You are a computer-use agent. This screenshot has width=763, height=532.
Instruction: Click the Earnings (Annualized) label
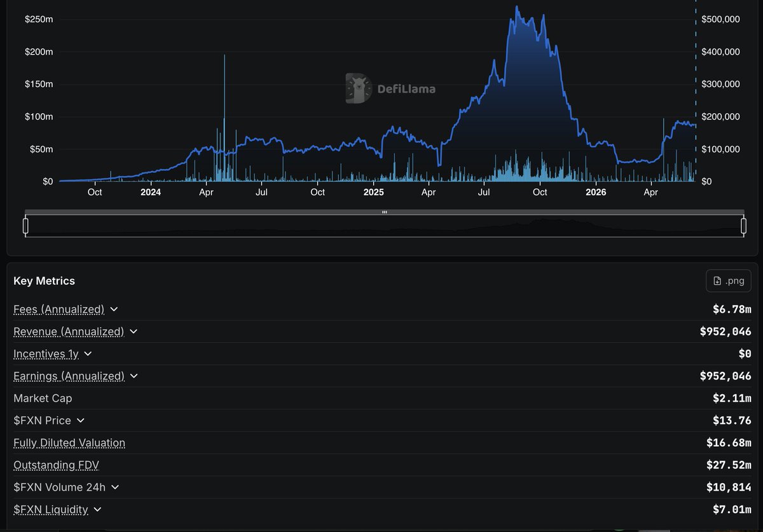pos(69,376)
